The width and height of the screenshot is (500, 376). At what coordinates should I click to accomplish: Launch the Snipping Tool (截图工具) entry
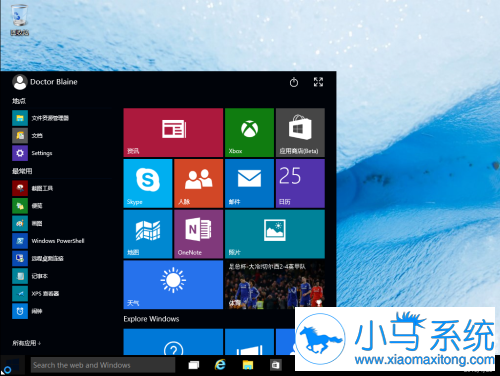33,188
